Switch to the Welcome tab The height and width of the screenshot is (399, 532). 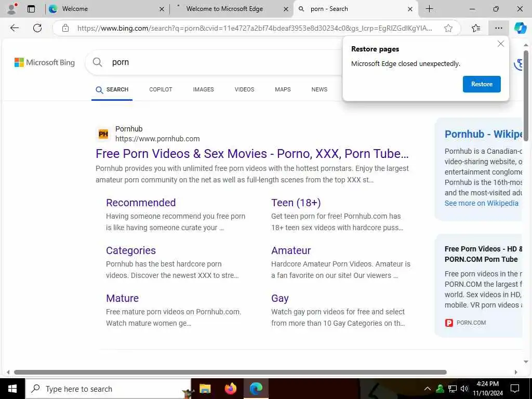pos(107,9)
